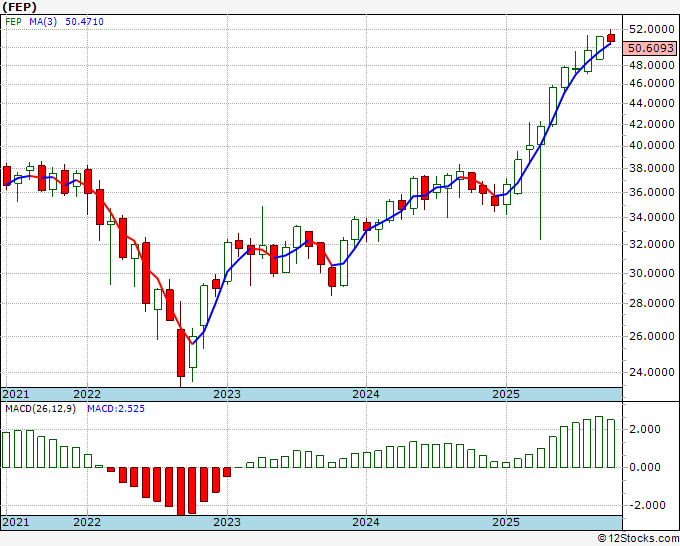This screenshot has width=680, height=546.
Task: Click the current price tag 50.6093
Action: coord(651,48)
